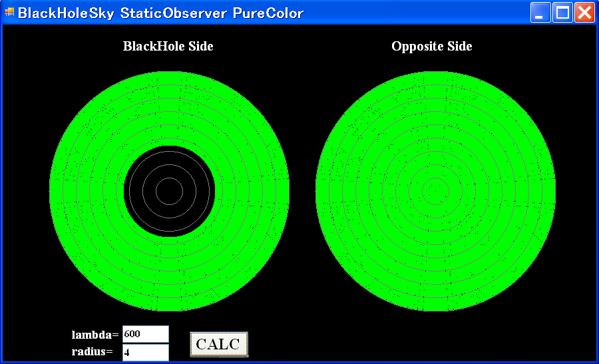Maximize the BlackHoleSky window
This screenshot has height=364, width=599.
(562, 13)
